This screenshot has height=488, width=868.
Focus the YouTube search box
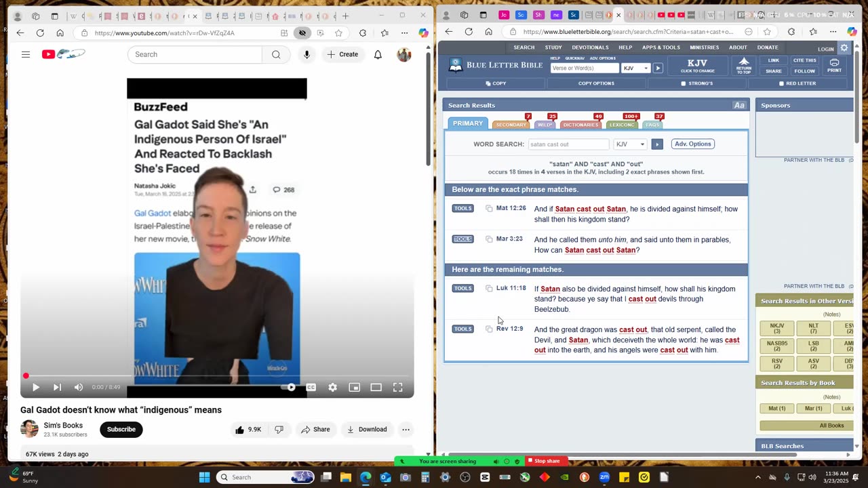click(x=195, y=54)
